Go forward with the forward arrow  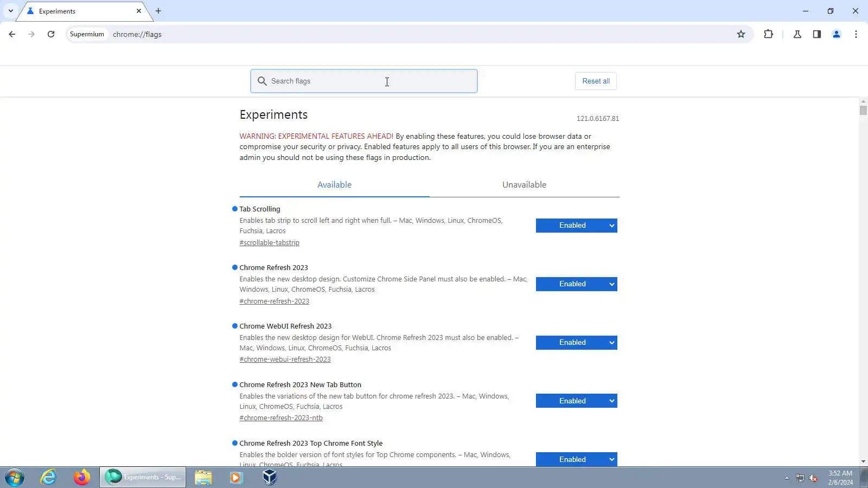coord(31,34)
